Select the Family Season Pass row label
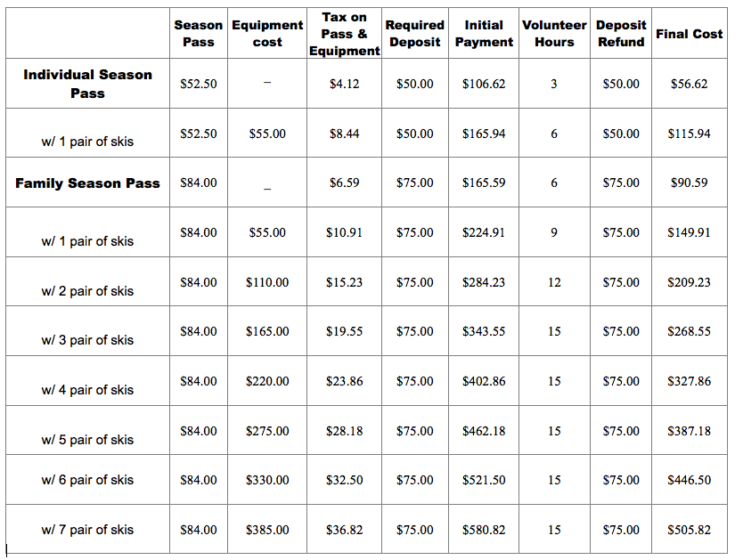Viewport: 735px width, 560px height. coord(87,183)
